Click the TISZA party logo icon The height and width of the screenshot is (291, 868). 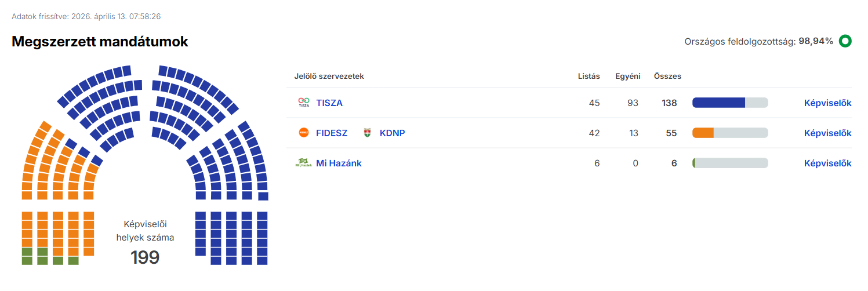tap(304, 103)
